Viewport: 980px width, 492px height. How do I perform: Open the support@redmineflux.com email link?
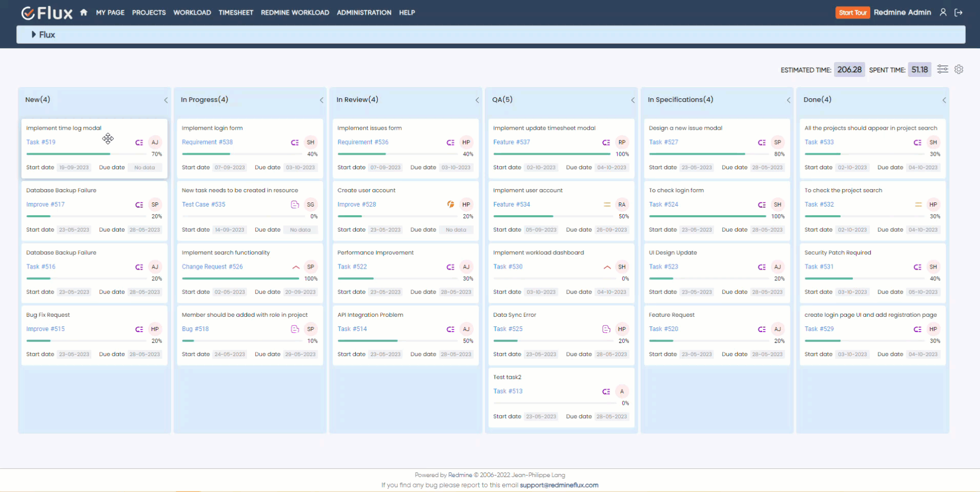click(x=559, y=484)
